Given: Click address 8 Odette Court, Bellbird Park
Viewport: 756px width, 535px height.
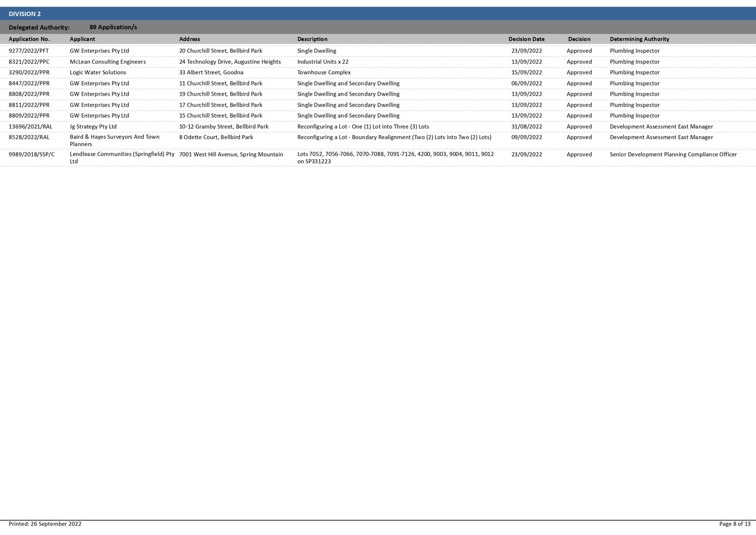Looking at the screenshot, I should pyautogui.click(x=216, y=137).
